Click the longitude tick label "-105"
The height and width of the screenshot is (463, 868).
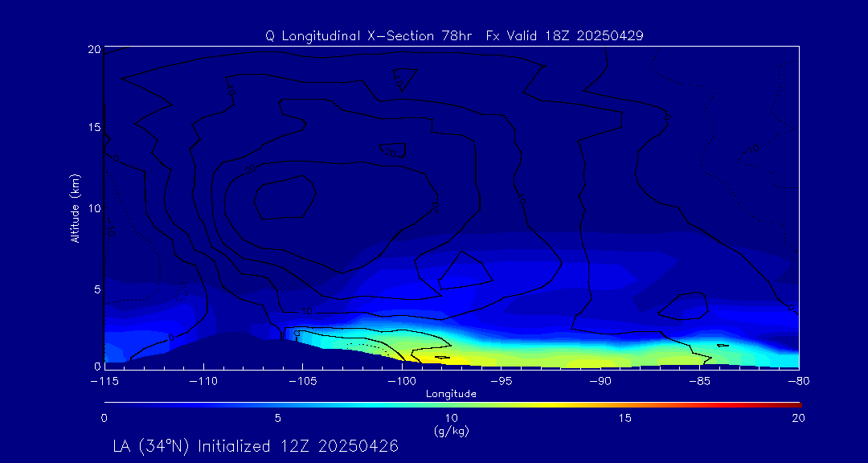point(302,382)
